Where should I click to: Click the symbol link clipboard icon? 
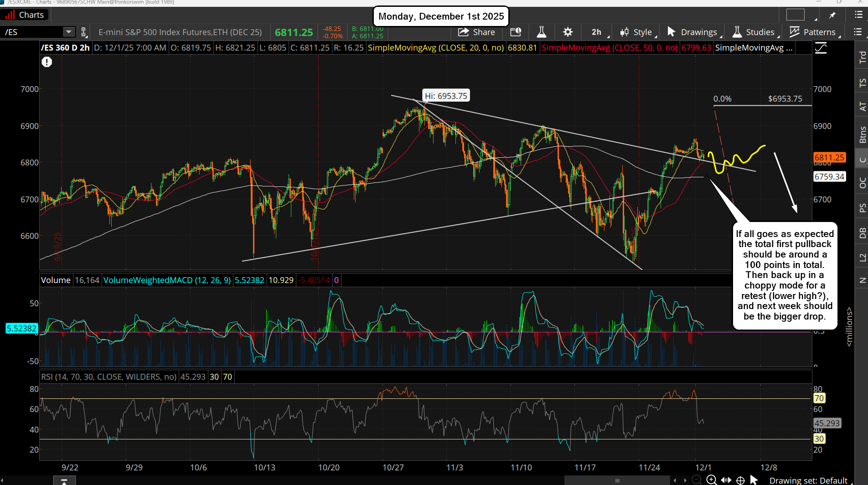(84, 32)
